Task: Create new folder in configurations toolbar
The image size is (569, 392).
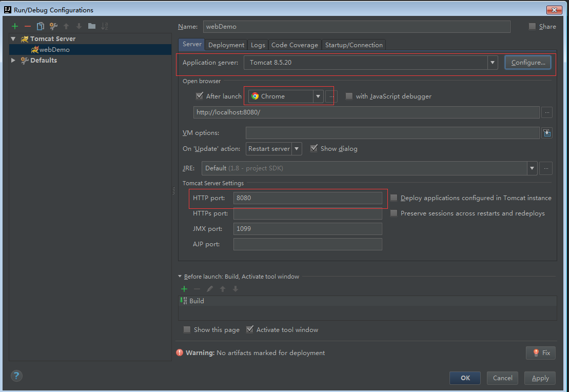Action: [92, 26]
